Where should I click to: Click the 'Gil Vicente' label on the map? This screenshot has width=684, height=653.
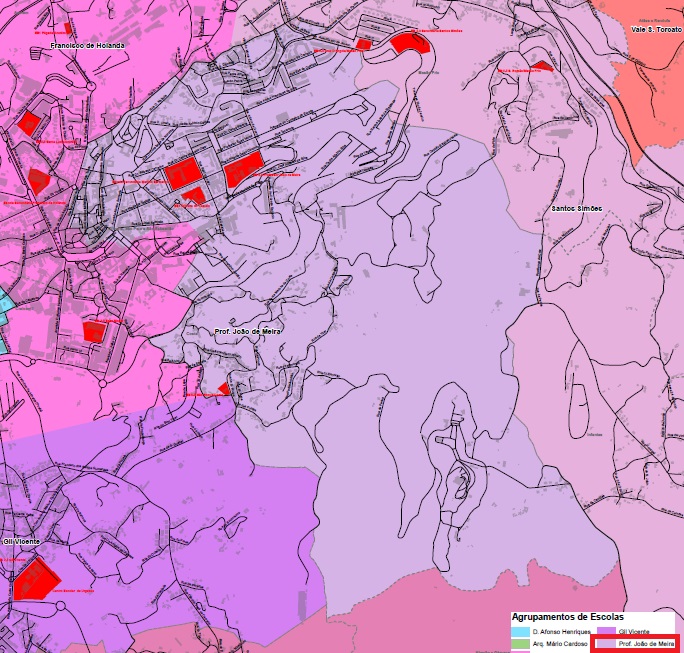21,541
